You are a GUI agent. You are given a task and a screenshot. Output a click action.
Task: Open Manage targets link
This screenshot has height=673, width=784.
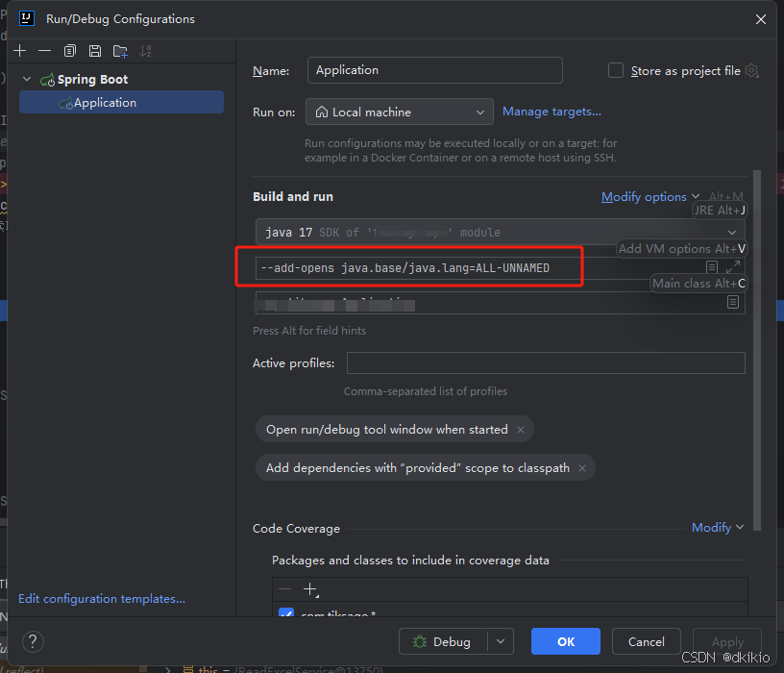coord(551,112)
